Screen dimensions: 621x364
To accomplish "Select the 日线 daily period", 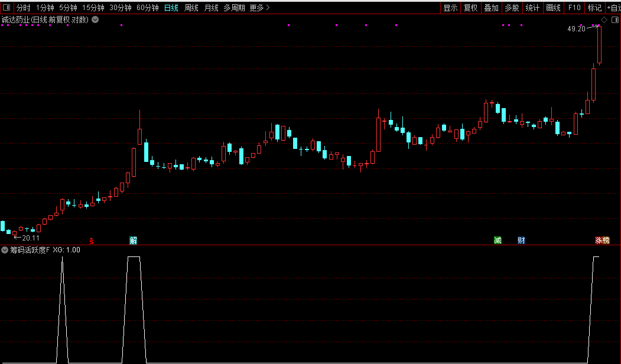I will [171, 8].
